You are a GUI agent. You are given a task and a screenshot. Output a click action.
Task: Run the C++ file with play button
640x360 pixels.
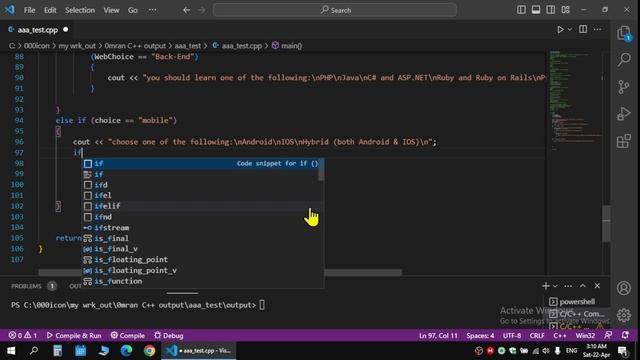point(560,29)
